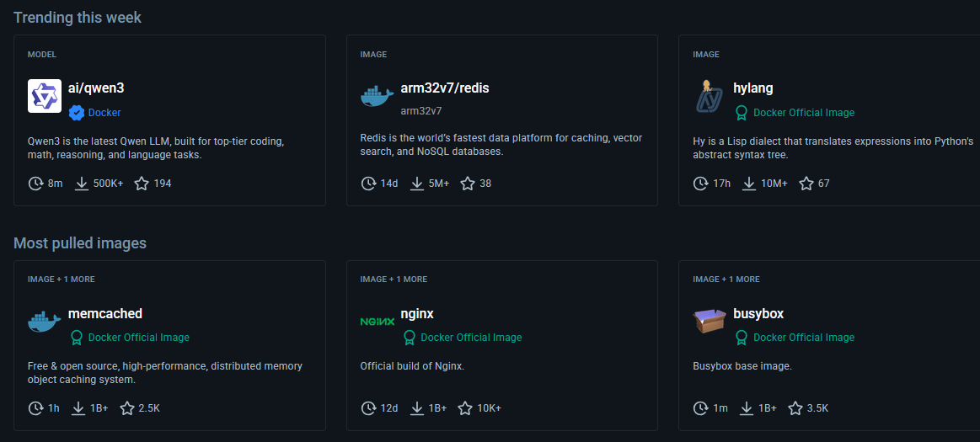Viewport: 980px width, 442px height.
Task: Click the Qwen3 description text
Action: [156, 148]
